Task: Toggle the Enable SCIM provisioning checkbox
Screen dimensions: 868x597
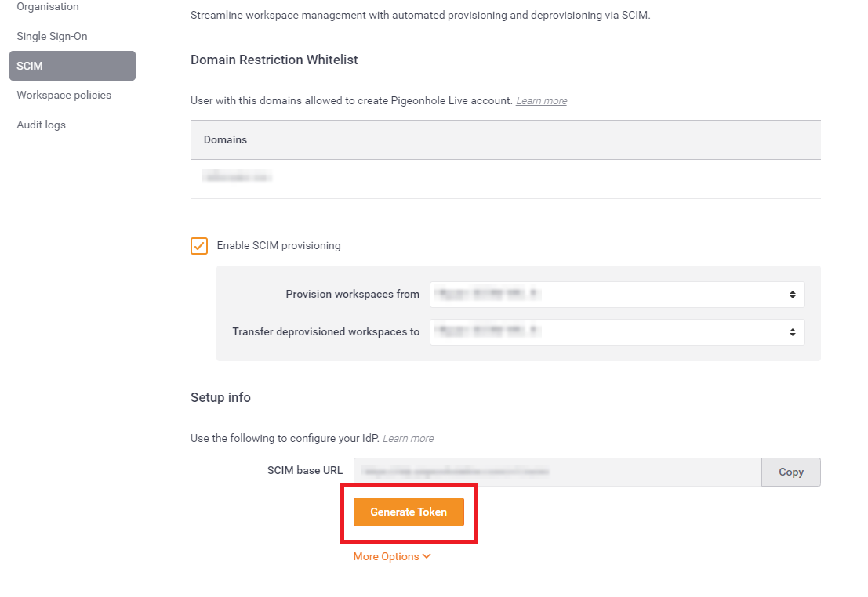Action: click(x=199, y=246)
